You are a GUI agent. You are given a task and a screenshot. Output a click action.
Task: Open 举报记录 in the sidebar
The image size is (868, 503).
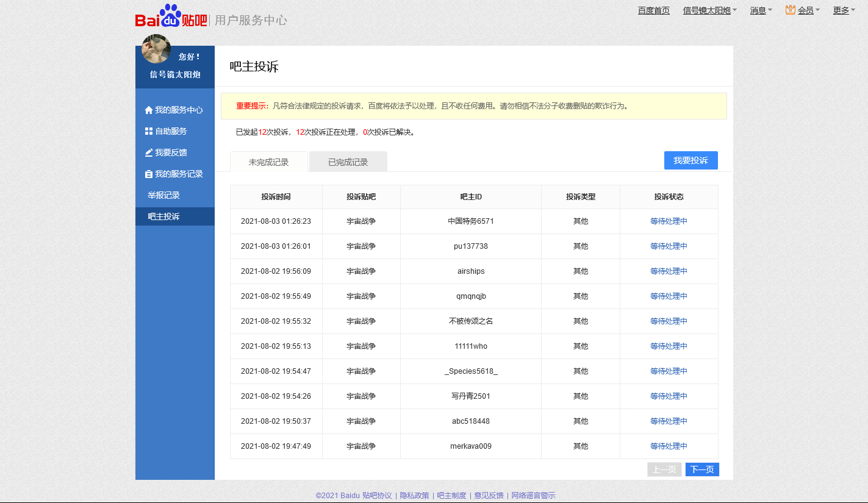(x=163, y=195)
